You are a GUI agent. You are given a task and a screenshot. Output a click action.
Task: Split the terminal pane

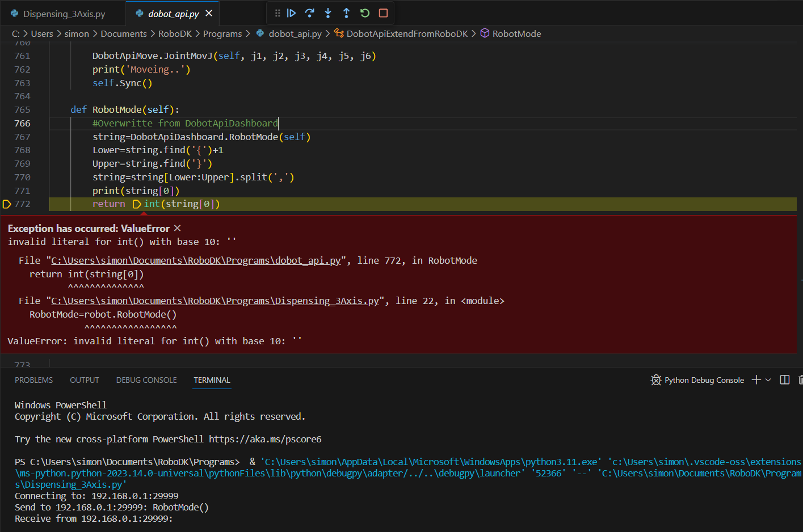[784, 380]
